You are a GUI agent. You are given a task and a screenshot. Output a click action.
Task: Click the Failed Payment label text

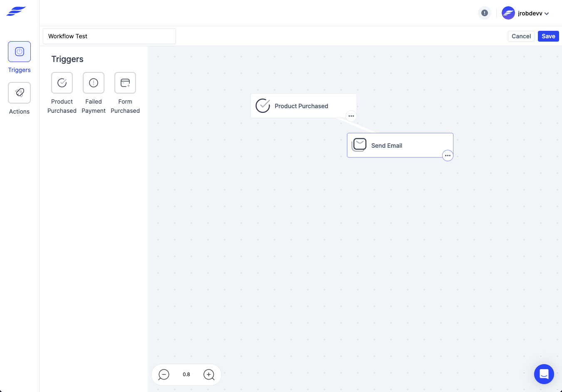pos(94,106)
